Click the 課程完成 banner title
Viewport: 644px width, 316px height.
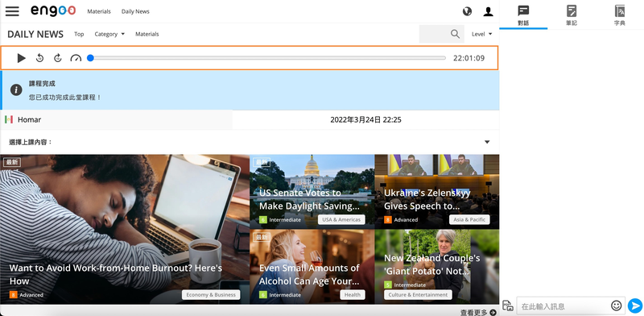[x=42, y=84]
